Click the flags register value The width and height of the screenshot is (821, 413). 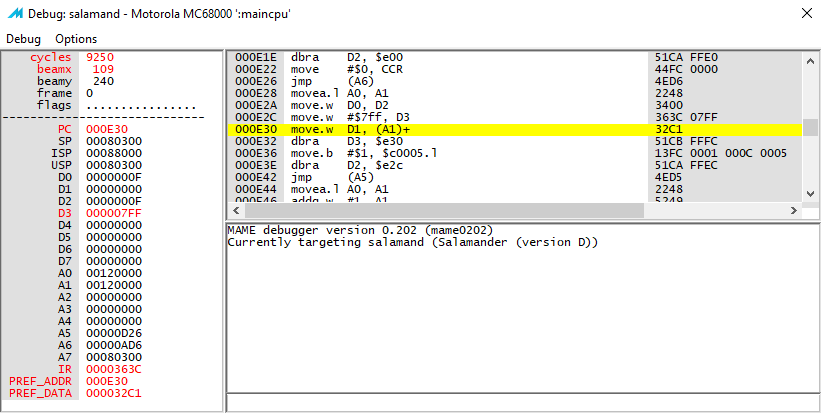[141, 106]
